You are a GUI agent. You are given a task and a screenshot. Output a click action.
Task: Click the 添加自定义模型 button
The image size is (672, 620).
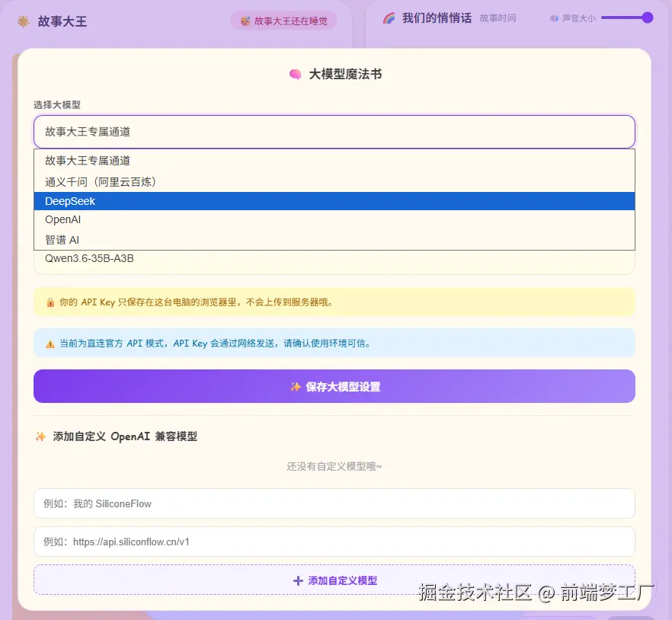(334, 580)
